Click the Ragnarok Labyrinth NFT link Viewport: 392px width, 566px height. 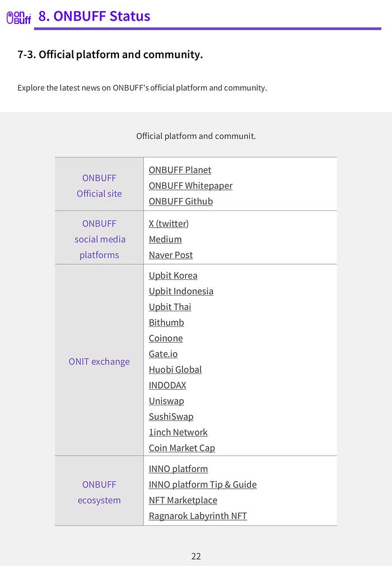[198, 516]
